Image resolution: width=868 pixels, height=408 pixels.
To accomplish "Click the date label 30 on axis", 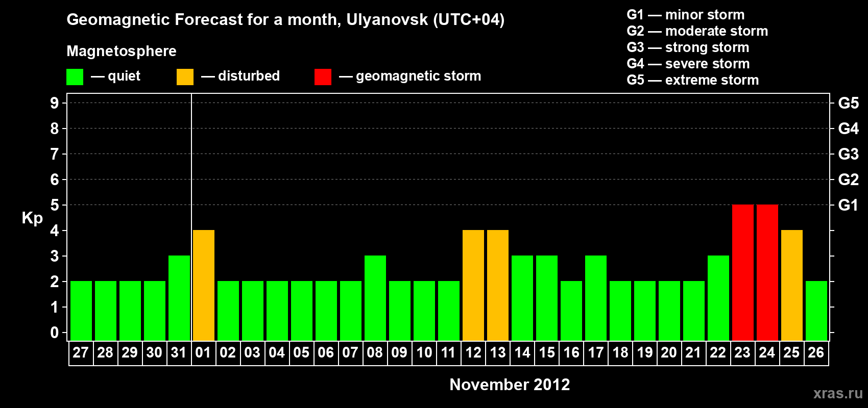I will point(154,353).
